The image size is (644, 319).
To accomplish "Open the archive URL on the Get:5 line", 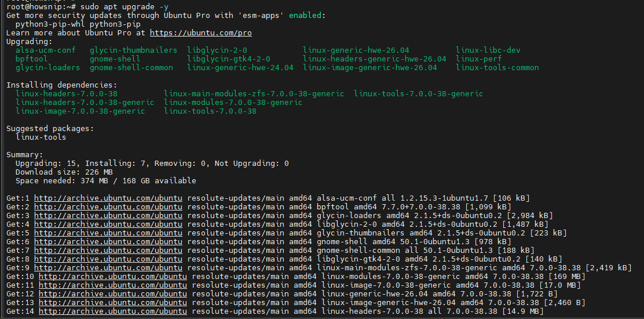I will pos(108,233).
